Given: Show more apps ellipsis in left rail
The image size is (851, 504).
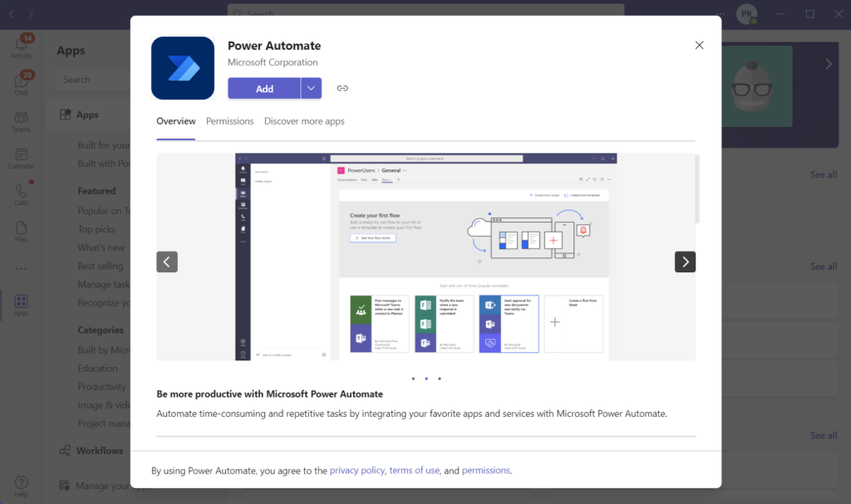Looking at the screenshot, I should [21, 268].
